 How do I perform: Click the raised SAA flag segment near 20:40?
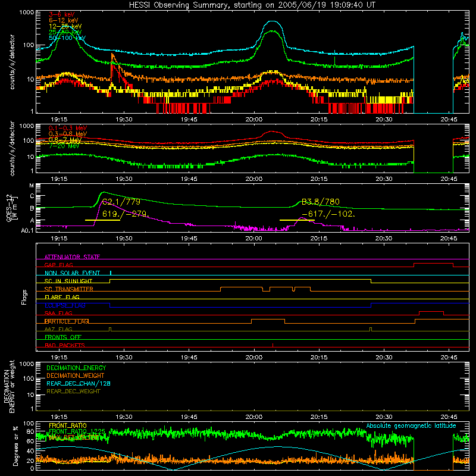[x=431, y=312]
